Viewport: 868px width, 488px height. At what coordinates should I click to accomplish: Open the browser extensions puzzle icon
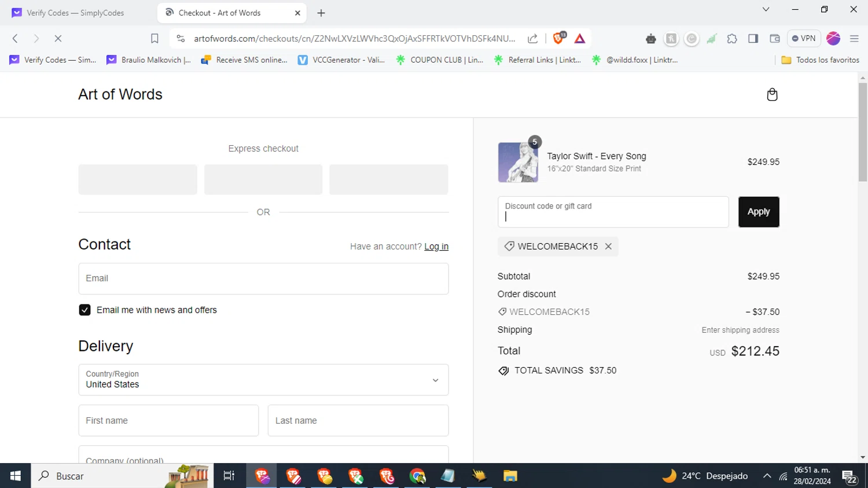732,39
